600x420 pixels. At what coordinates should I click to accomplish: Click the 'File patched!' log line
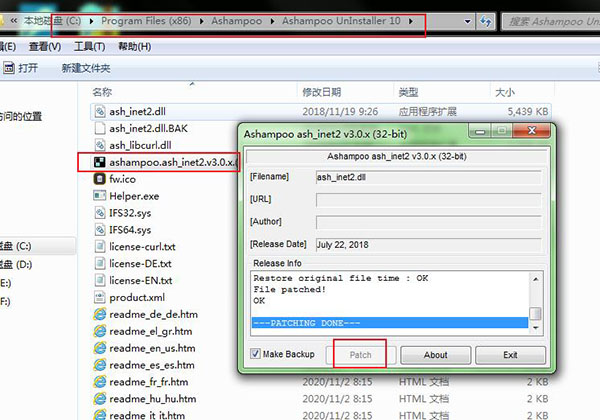pos(289,290)
